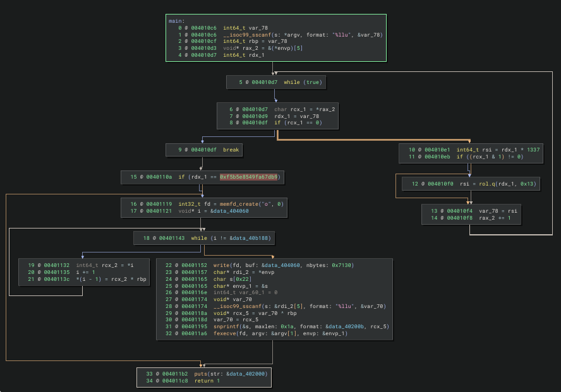Click the fexecve(fd, argv: &argv[1]...) call

[x=280, y=333]
